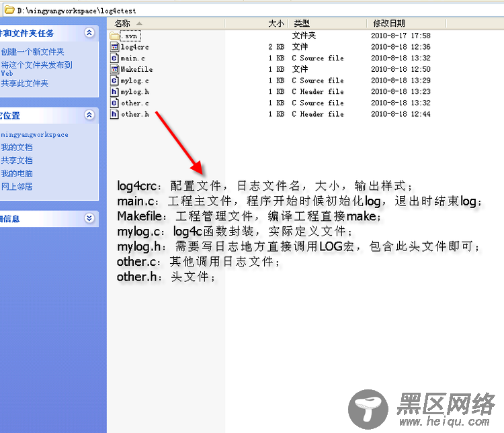Click the other.c file icon
The image size is (504, 433).
114,103
